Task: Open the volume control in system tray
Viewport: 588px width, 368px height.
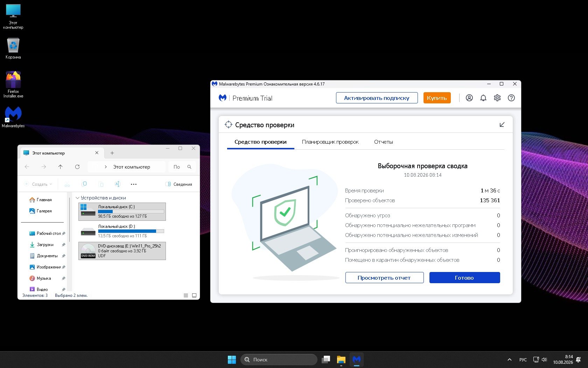Action: click(x=544, y=360)
